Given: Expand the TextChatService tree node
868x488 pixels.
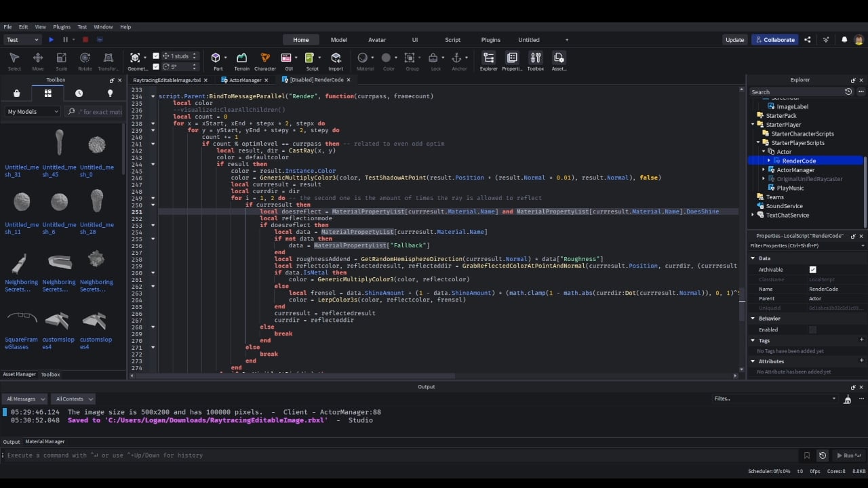Looking at the screenshot, I should (753, 215).
